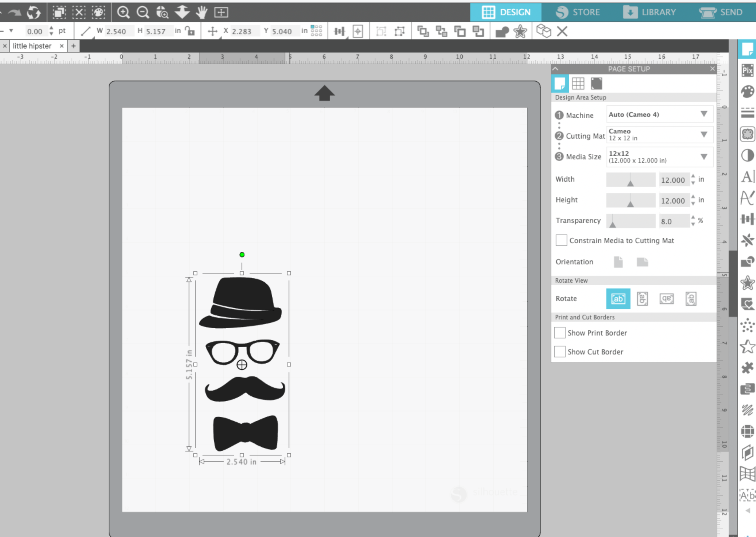This screenshot has height=537, width=756.
Task: Open the Transform panel
Action: coord(747,218)
